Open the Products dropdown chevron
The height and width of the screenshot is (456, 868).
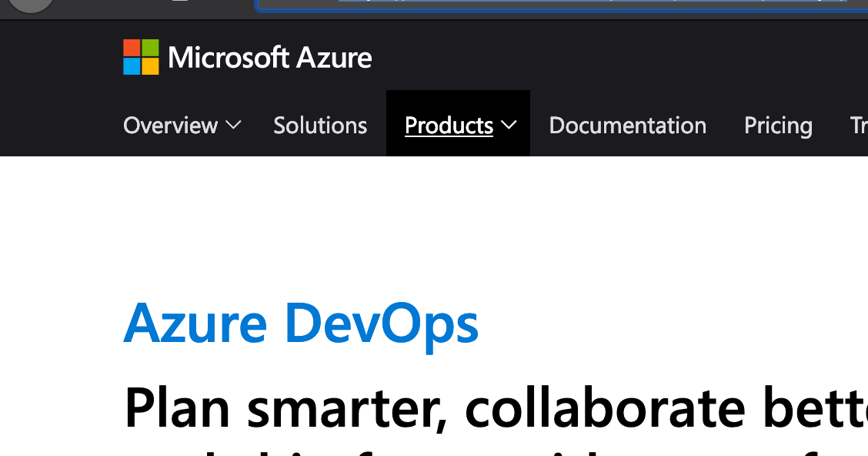(x=508, y=125)
